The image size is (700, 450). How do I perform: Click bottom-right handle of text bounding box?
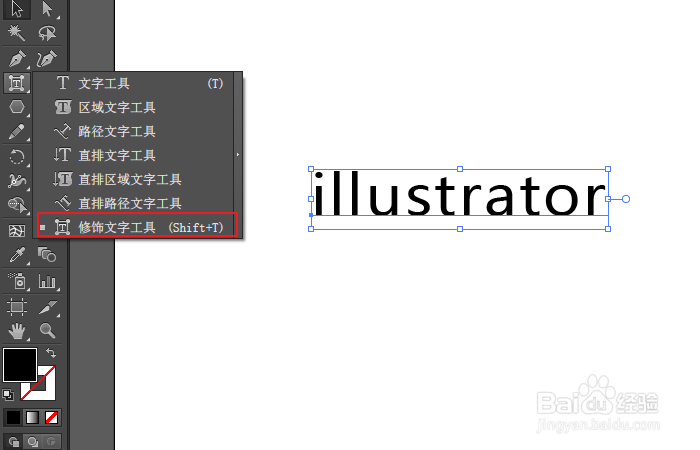click(x=608, y=229)
